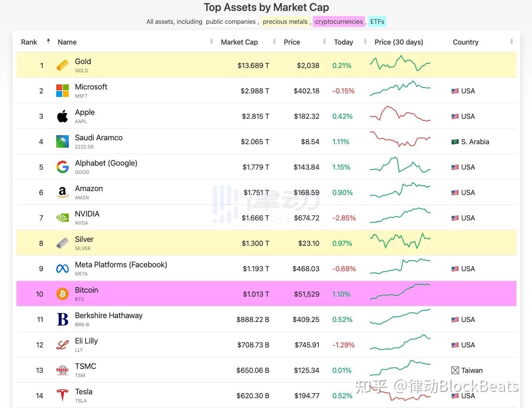Viewport: 532px width, 408px height.
Task: Click the USA flag in Apple row
Action: [x=455, y=116]
